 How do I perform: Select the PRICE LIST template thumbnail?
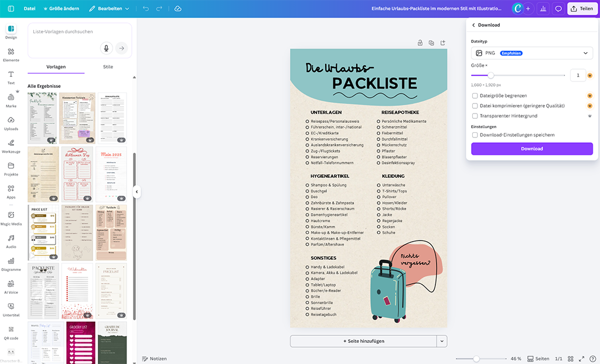pos(43,232)
